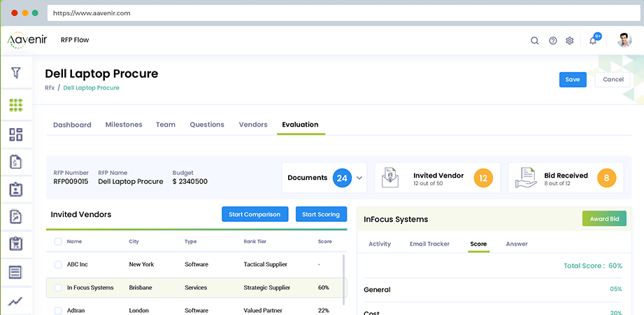Click the Start Scoring button
The width and height of the screenshot is (644, 315).
(x=321, y=214)
